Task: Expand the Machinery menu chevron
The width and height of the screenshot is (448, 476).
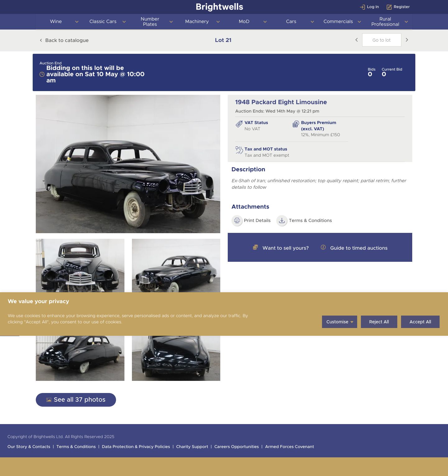Action: (x=218, y=22)
